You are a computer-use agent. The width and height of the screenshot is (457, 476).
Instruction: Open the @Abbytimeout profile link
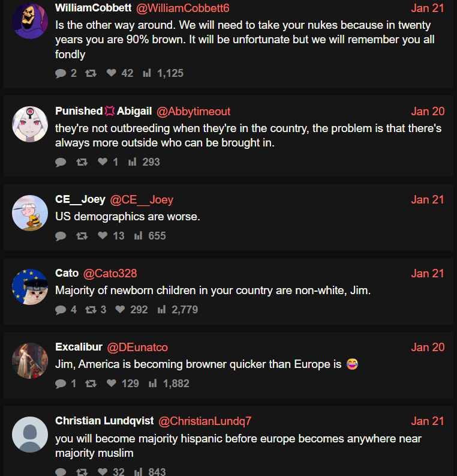coord(193,112)
